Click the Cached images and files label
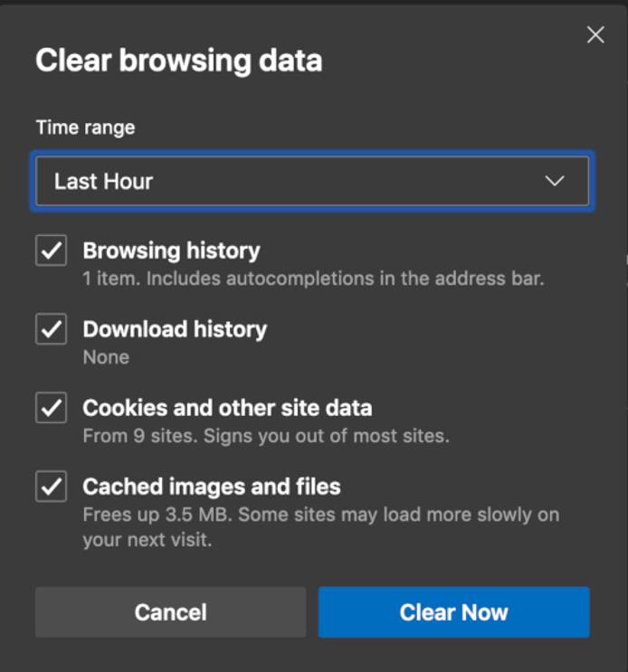This screenshot has width=628, height=672. click(212, 487)
